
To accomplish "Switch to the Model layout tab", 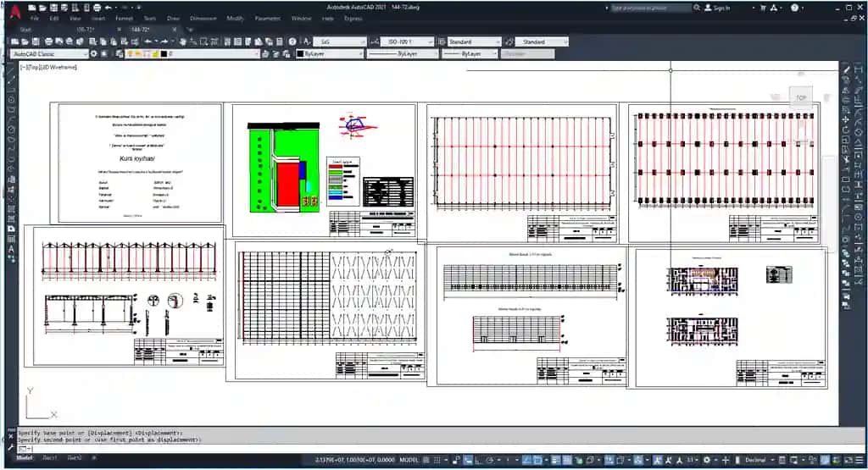I will click(24, 458).
